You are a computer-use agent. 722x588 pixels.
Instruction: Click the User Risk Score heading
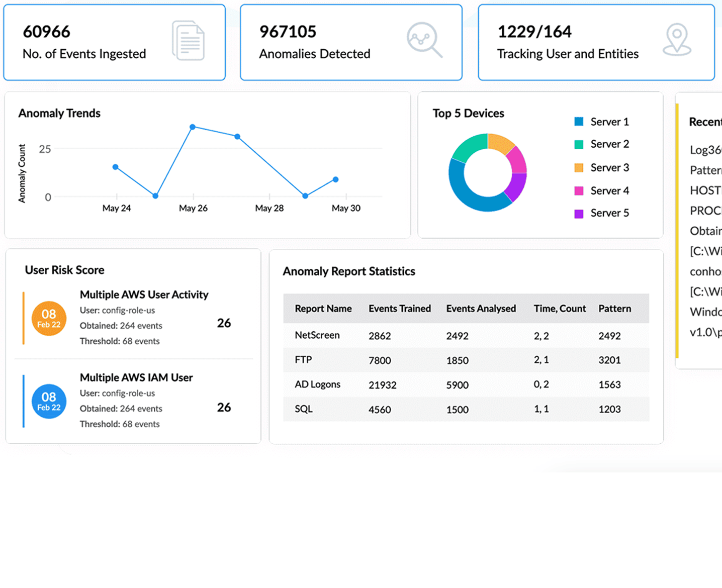tap(64, 270)
